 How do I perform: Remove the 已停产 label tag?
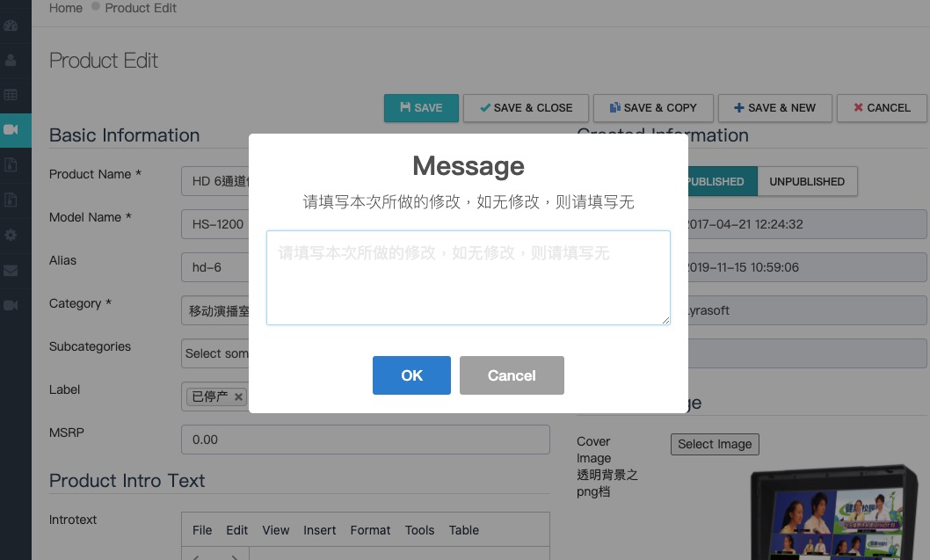point(238,397)
